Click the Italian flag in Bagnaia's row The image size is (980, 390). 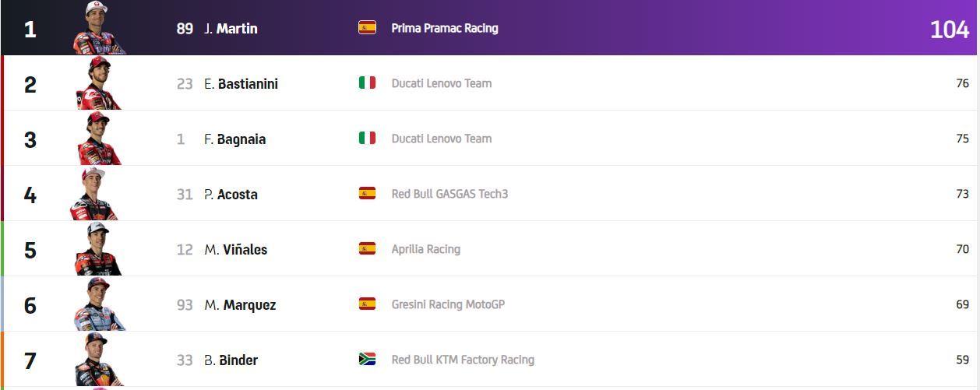(367, 139)
